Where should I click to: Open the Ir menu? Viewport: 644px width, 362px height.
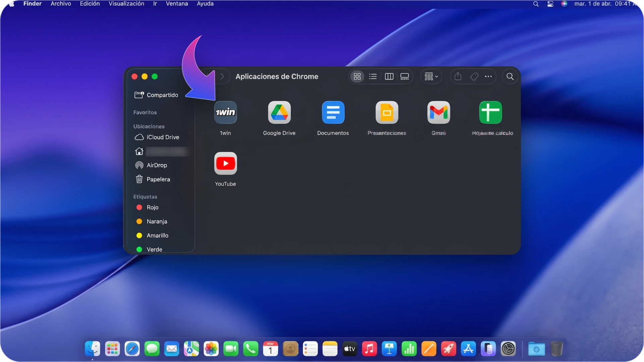(x=155, y=4)
